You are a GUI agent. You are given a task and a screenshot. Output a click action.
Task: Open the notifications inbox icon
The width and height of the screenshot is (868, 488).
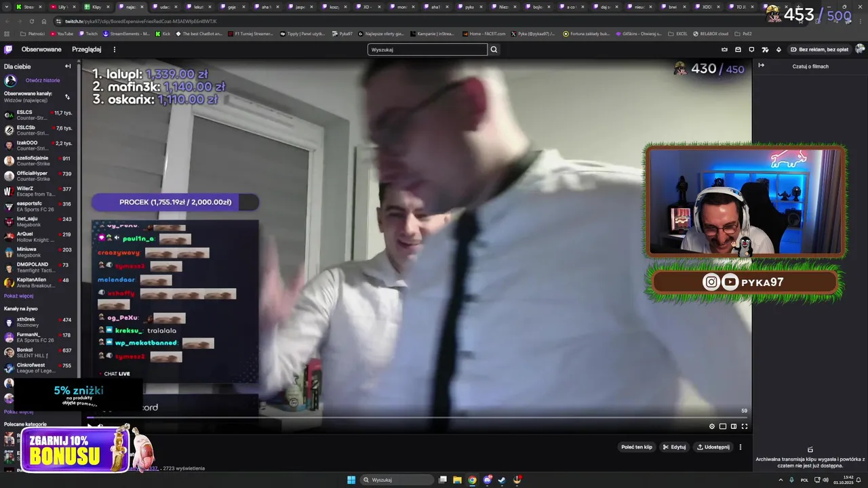pyautogui.click(x=738, y=49)
